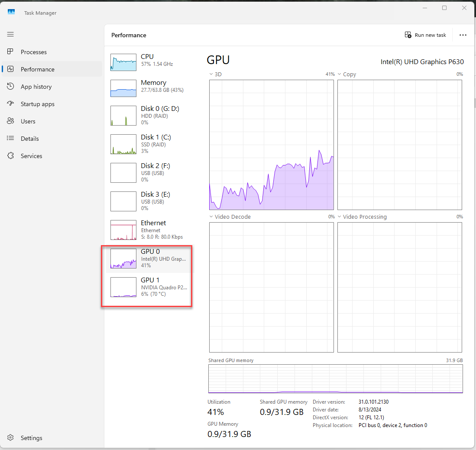Click the driver version 31.0.101.2130 value

(373, 402)
